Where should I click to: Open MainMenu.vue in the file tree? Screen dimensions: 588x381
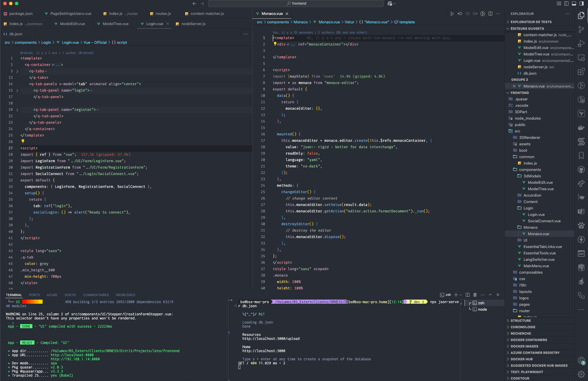pos(536,266)
